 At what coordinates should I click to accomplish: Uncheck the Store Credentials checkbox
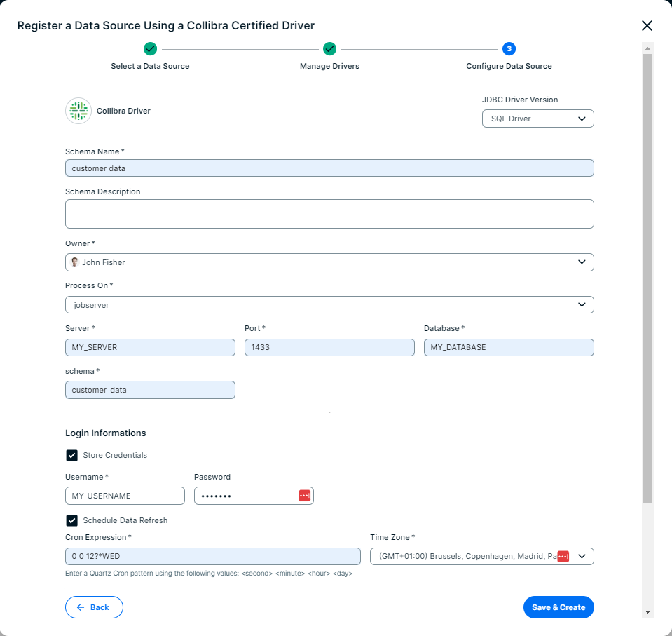72,456
